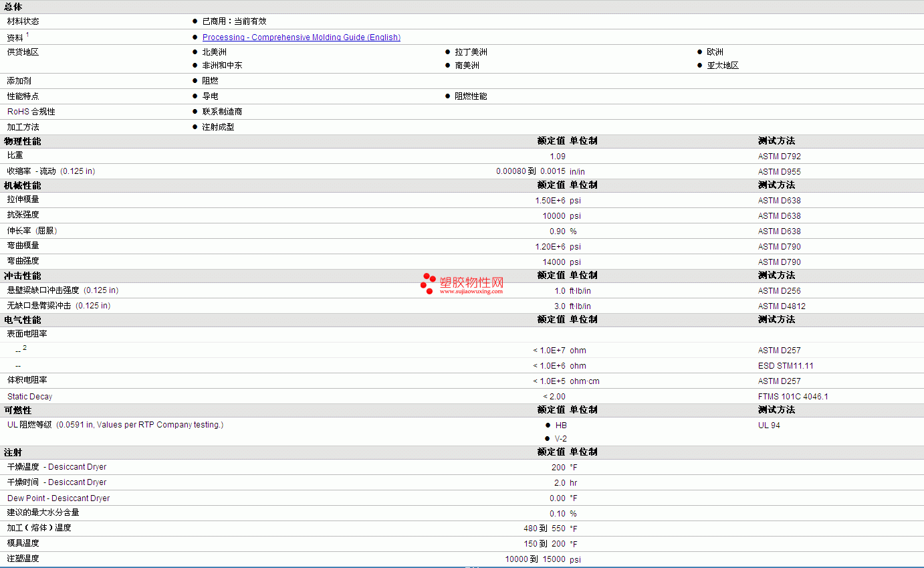Select the 添加剂 row label

tap(19, 81)
